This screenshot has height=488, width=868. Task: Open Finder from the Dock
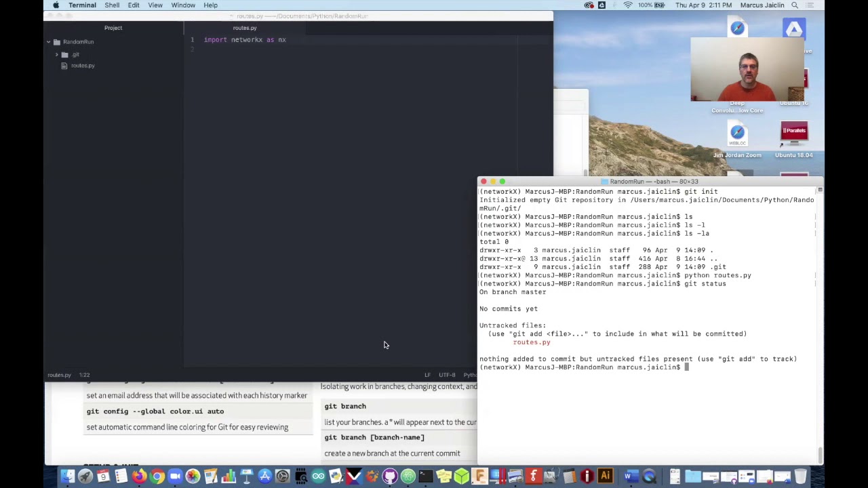[68, 476]
